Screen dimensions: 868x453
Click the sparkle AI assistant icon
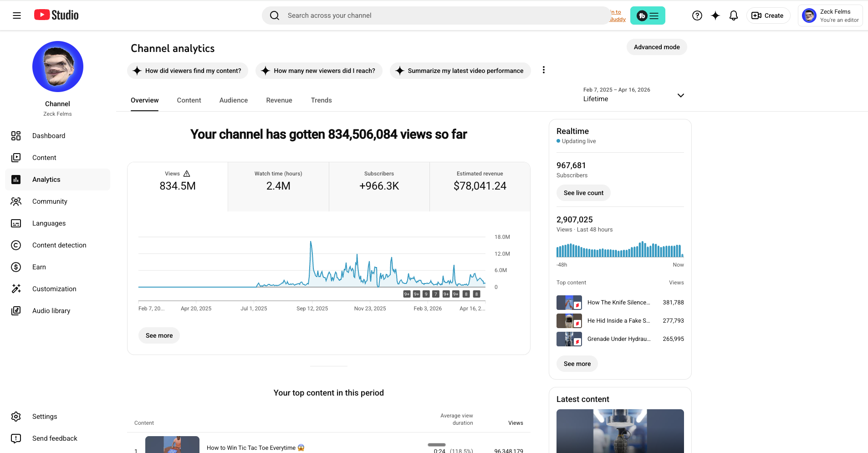715,15
